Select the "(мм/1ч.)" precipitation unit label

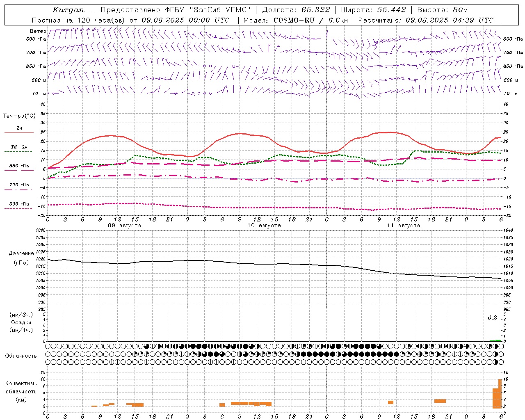21,330
